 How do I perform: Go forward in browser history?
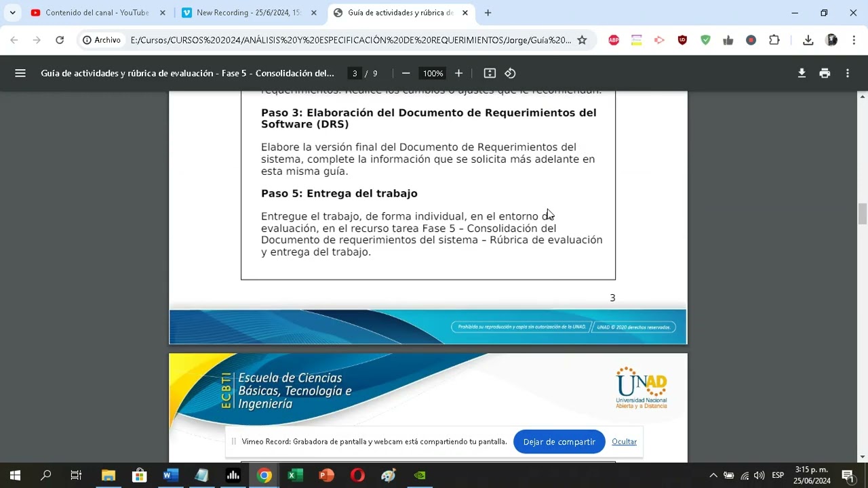tap(37, 40)
